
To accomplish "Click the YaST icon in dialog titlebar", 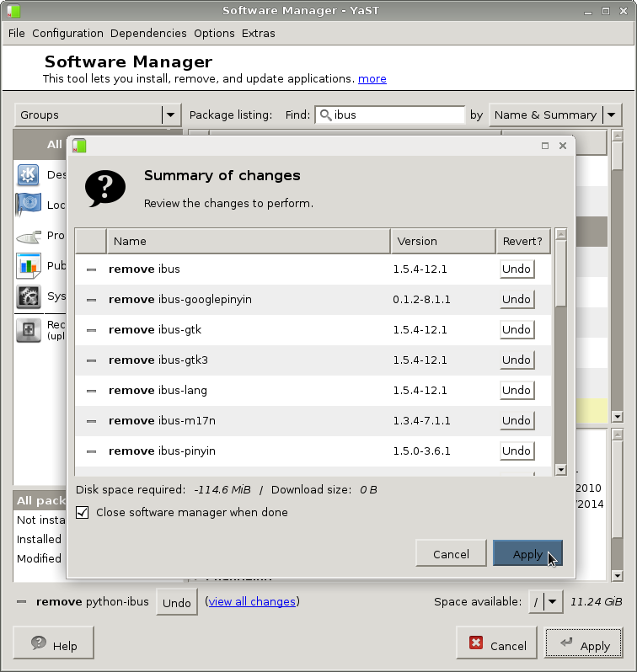I will click(x=79, y=146).
